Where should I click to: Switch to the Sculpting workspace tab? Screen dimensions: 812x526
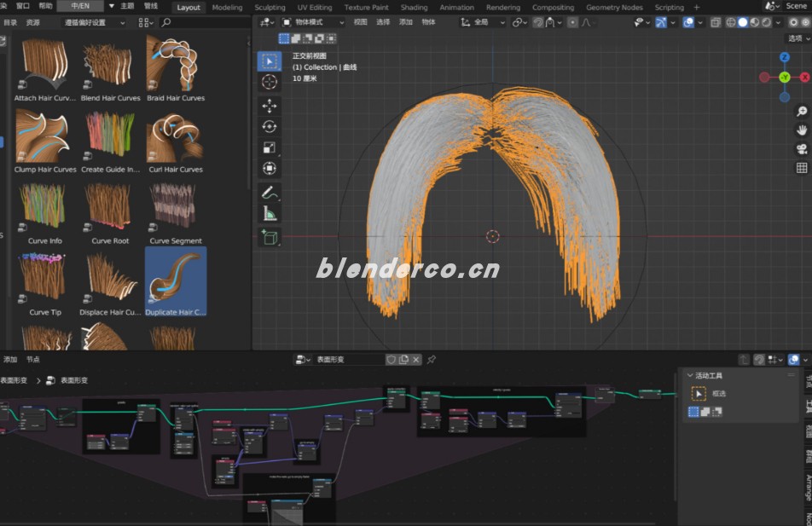tap(270, 8)
